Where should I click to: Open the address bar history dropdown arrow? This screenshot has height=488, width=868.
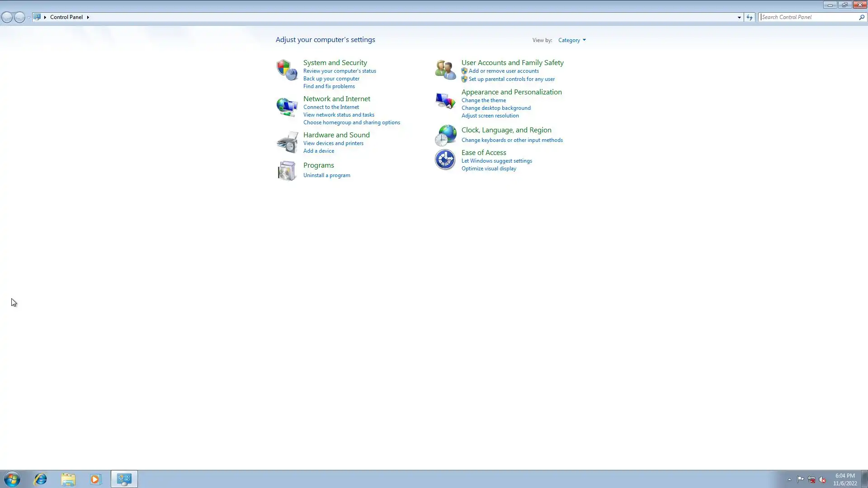[739, 17]
